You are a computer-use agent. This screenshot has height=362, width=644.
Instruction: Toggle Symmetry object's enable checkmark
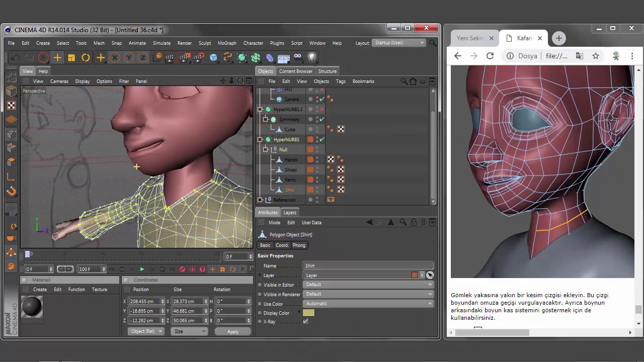click(x=322, y=119)
